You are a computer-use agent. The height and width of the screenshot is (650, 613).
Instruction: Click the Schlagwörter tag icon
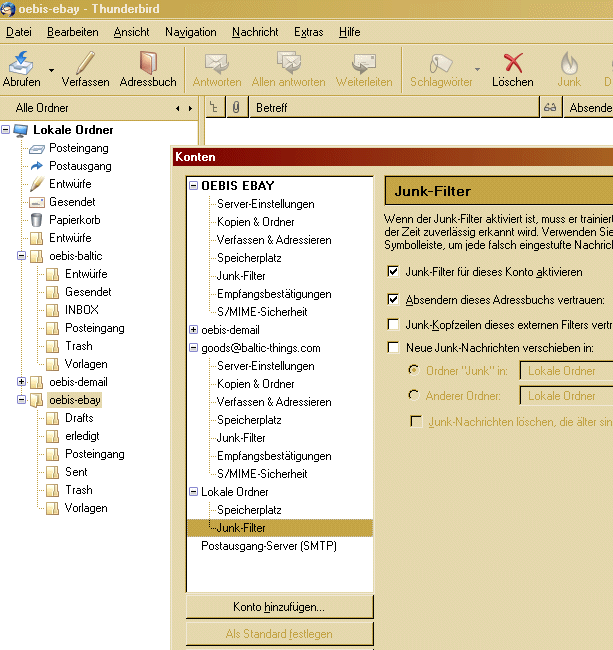(x=441, y=63)
